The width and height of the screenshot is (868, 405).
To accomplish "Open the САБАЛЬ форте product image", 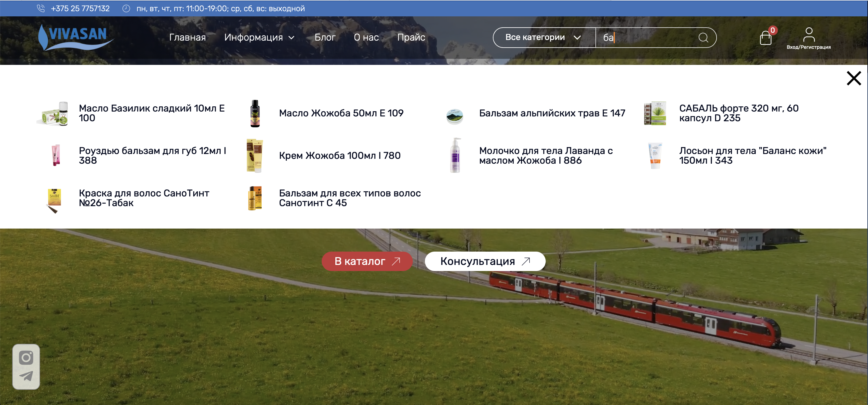I will [655, 113].
